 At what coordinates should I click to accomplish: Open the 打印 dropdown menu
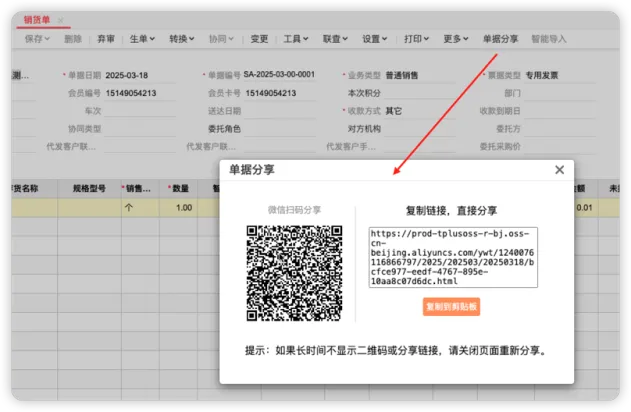pos(417,39)
